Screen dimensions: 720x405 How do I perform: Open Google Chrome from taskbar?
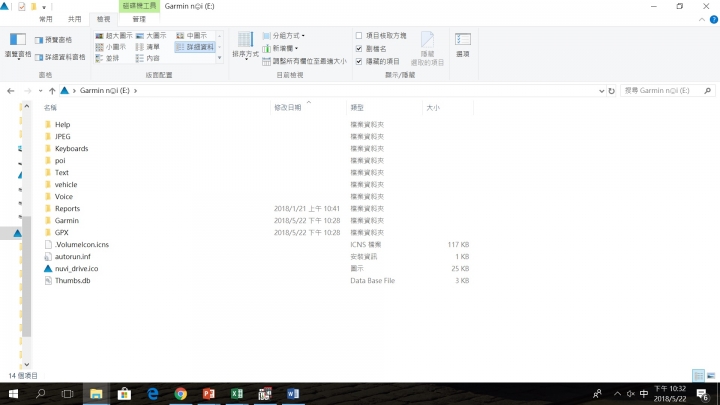[181, 394]
